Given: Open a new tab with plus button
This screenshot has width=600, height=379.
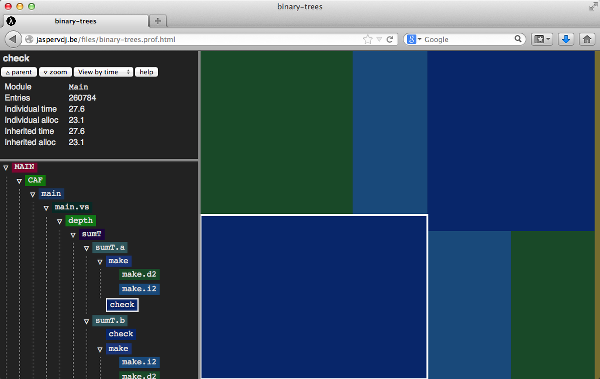Looking at the screenshot, I should tap(158, 21).
